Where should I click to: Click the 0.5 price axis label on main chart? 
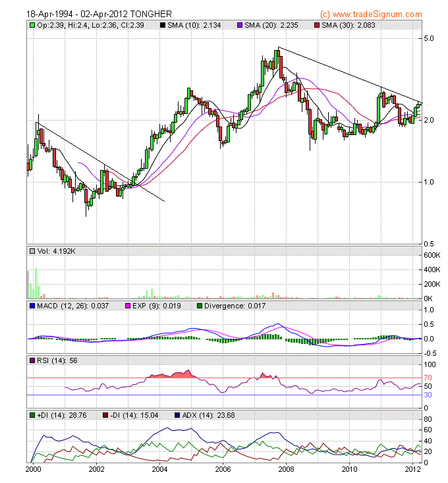tap(429, 244)
